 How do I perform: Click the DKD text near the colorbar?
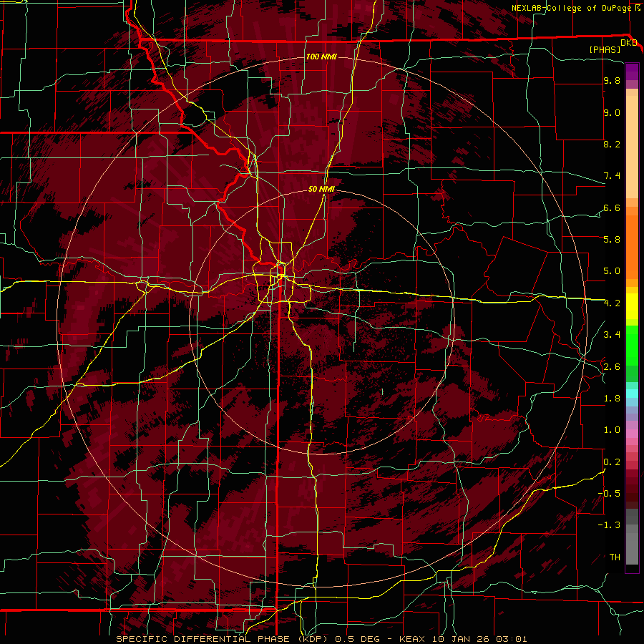click(x=629, y=43)
